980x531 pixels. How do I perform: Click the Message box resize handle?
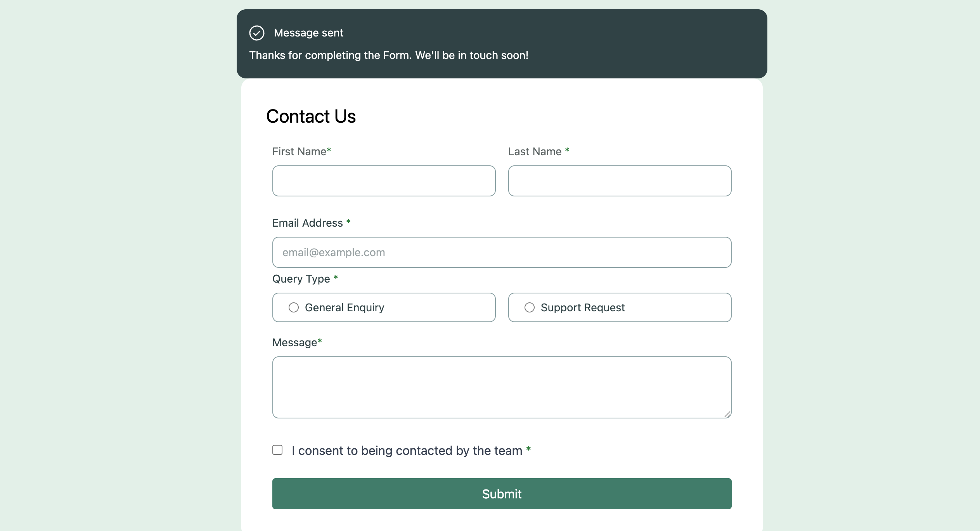click(727, 414)
